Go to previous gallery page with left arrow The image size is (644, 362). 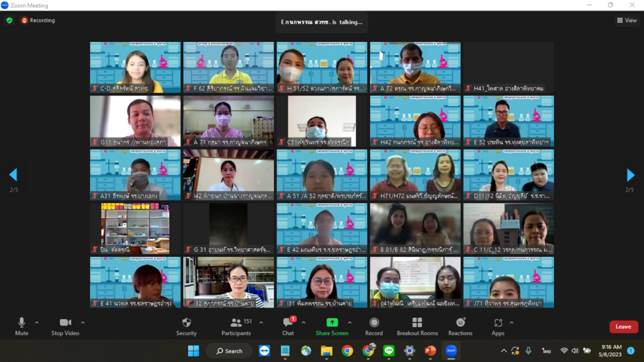coord(13,175)
